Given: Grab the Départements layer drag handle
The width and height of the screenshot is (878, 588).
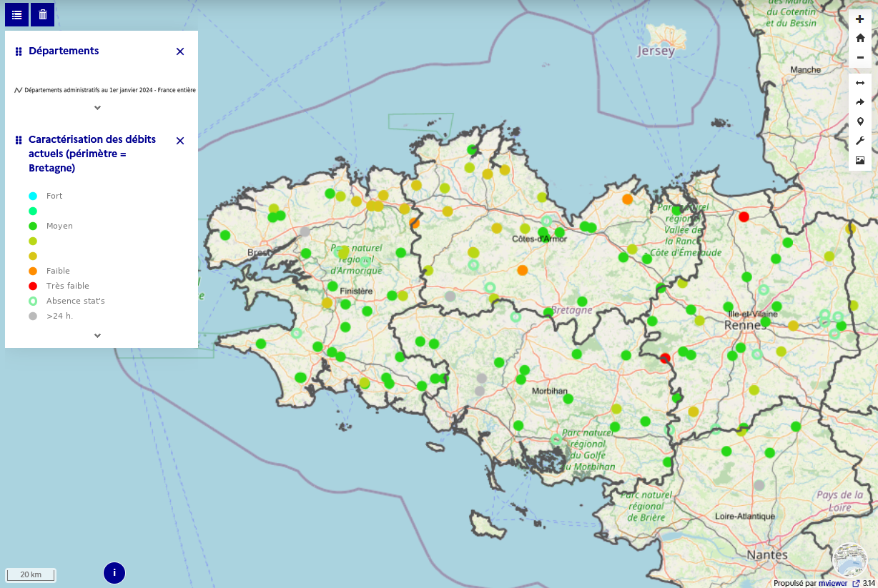Looking at the screenshot, I should coord(19,51).
